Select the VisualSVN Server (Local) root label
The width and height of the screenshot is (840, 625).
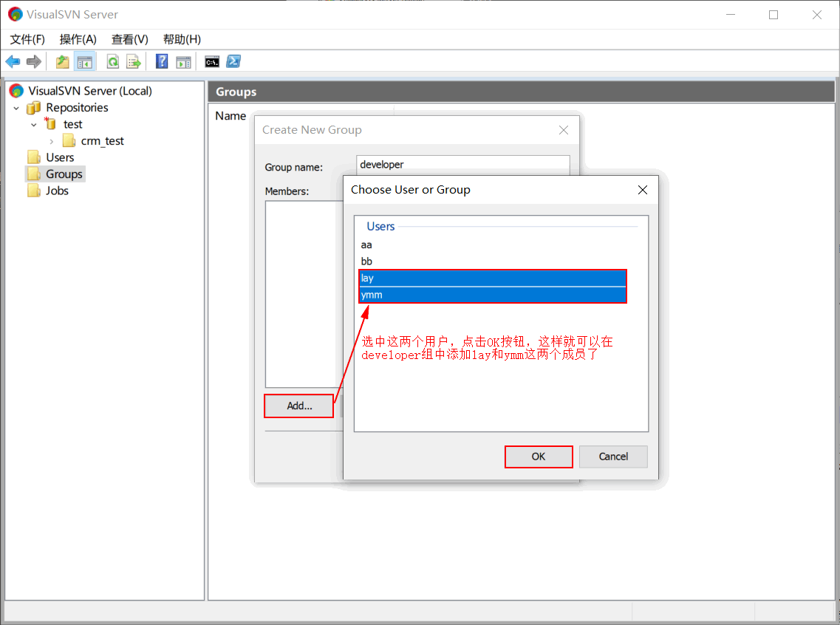click(x=90, y=91)
